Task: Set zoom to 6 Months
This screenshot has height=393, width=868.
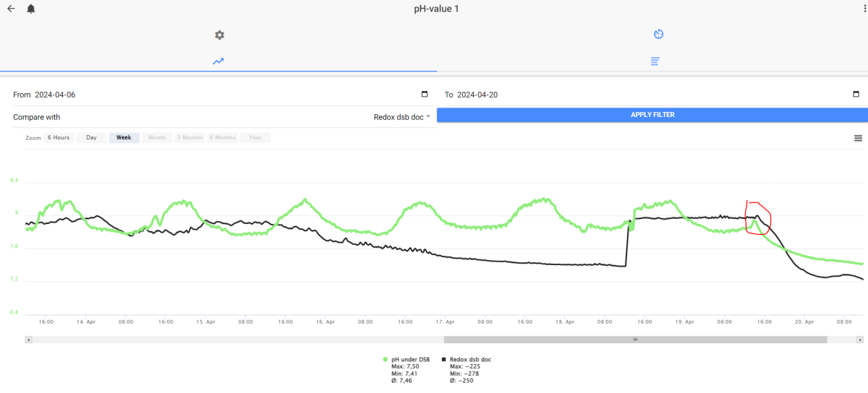Action: pyautogui.click(x=222, y=137)
